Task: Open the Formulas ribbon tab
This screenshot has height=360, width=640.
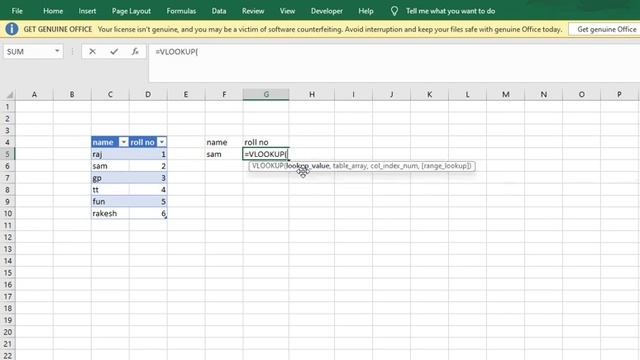Action: tap(181, 11)
